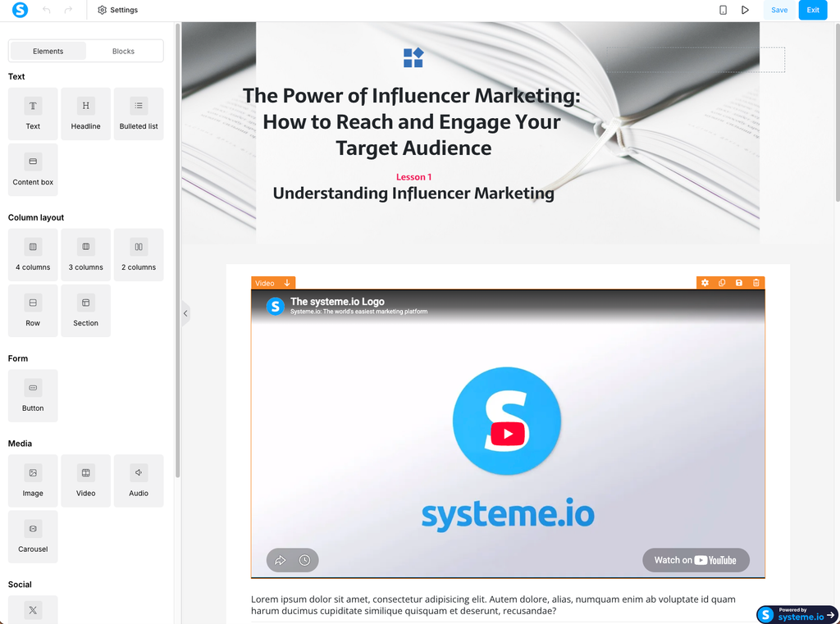
Task: Add a 4 columns layout
Action: (x=33, y=255)
